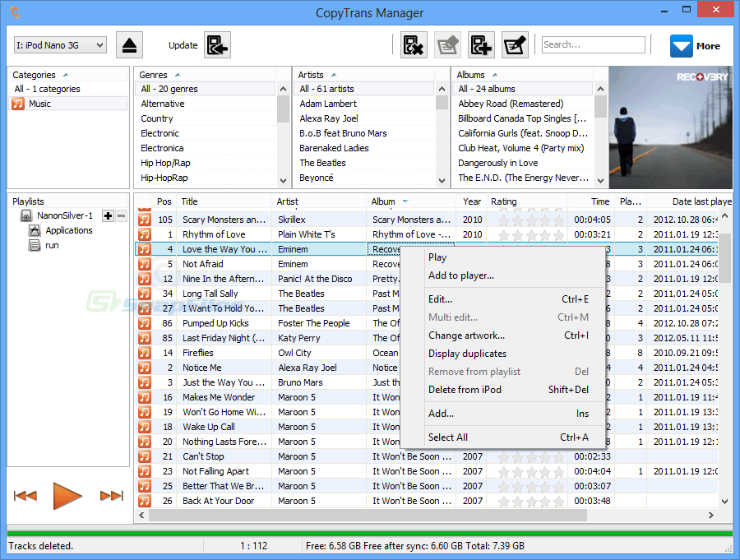Skip to the previous track
This screenshot has height=560, width=740.
(25, 495)
